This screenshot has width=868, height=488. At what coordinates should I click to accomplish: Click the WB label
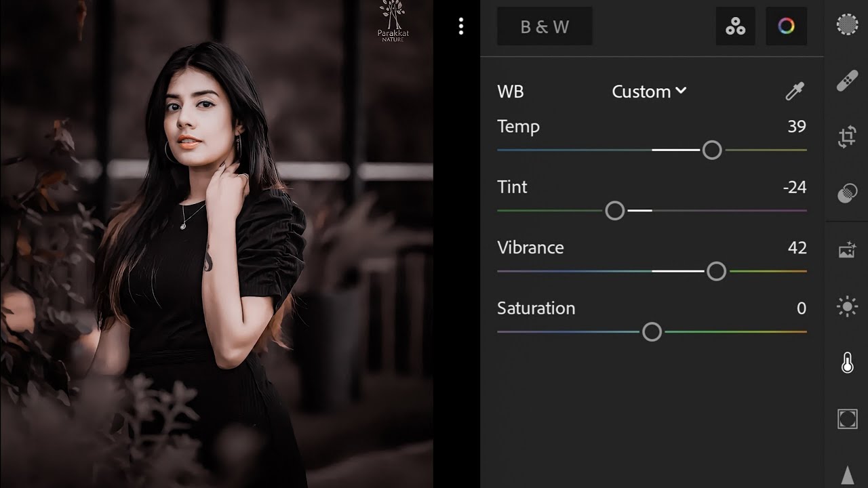(511, 91)
